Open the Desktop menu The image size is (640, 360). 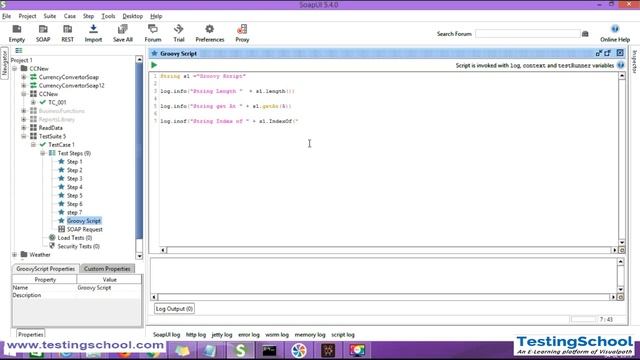pos(133,16)
